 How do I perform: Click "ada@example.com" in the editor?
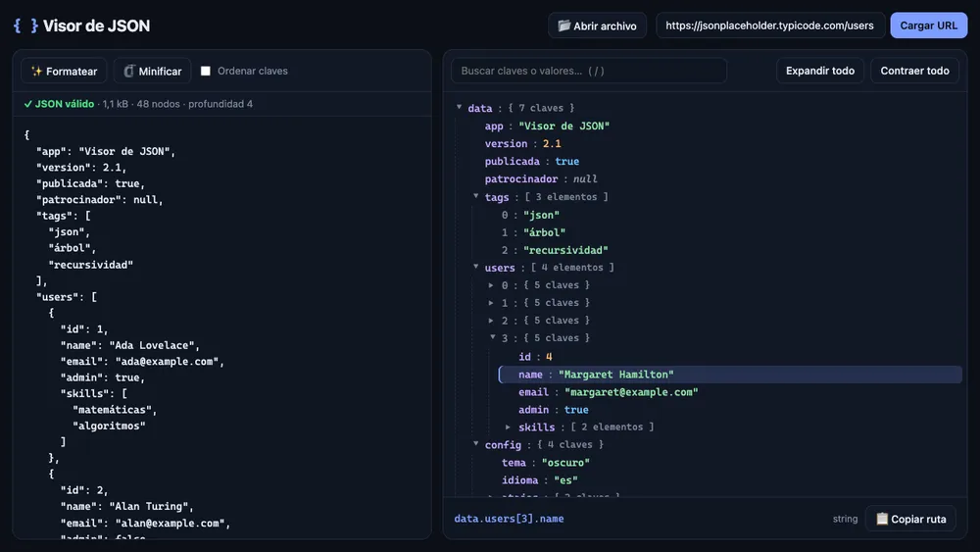[167, 362]
